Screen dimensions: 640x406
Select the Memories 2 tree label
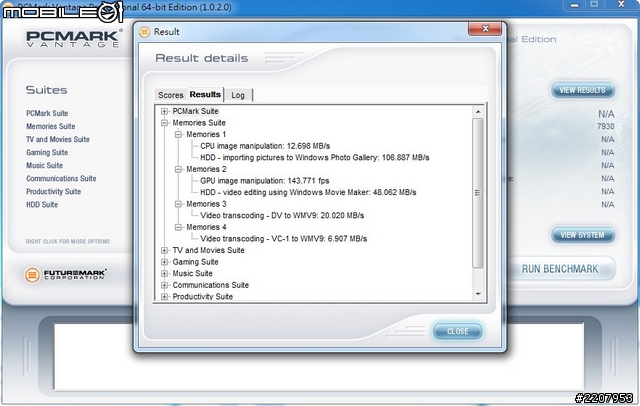(206, 169)
